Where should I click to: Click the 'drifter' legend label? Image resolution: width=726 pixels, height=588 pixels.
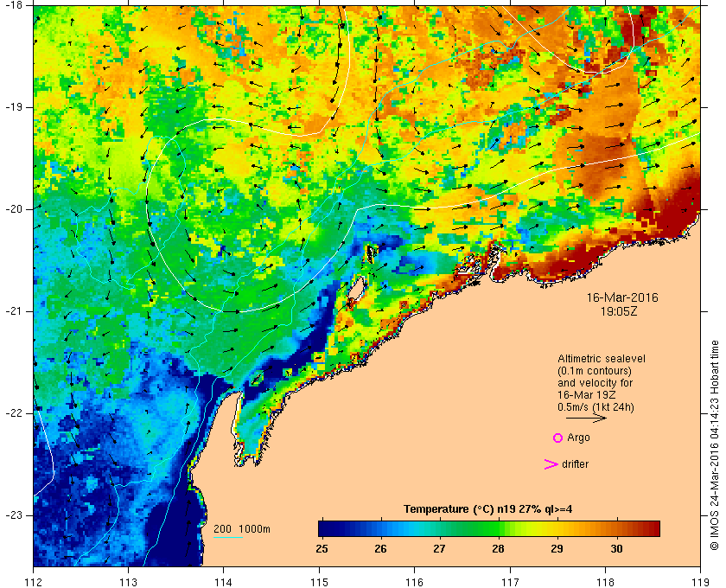point(575,464)
